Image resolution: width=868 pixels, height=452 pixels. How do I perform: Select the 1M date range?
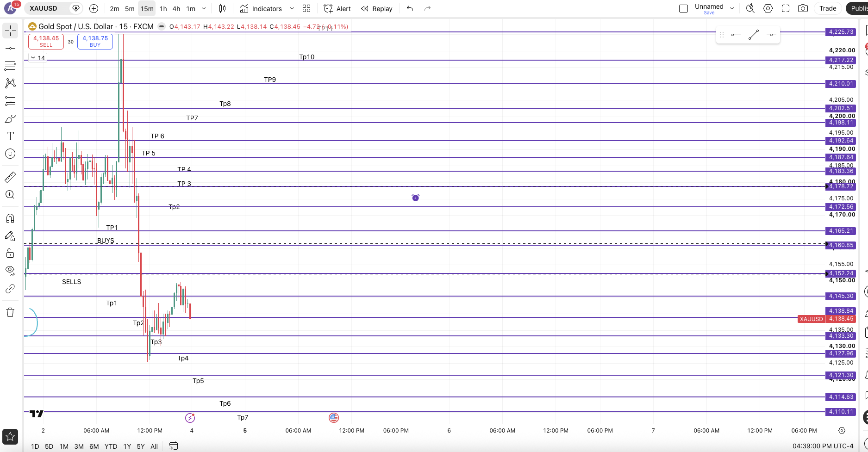click(64, 446)
